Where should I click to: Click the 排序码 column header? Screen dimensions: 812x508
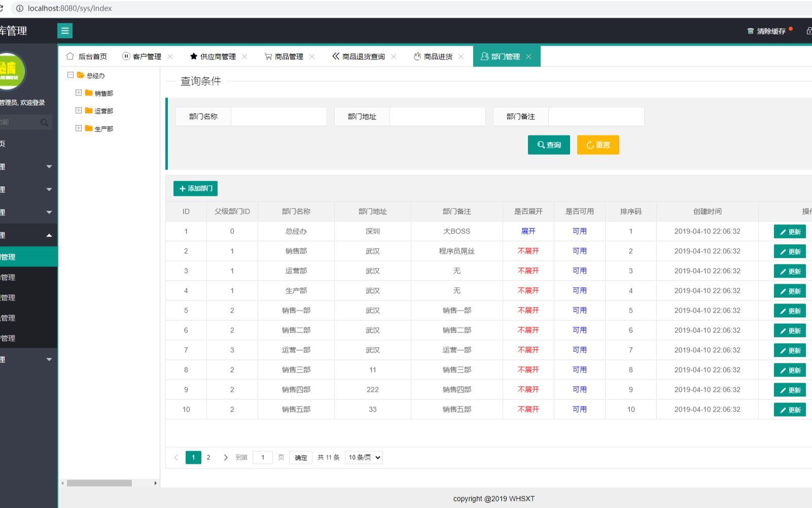pyautogui.click(x=631, y=211)
